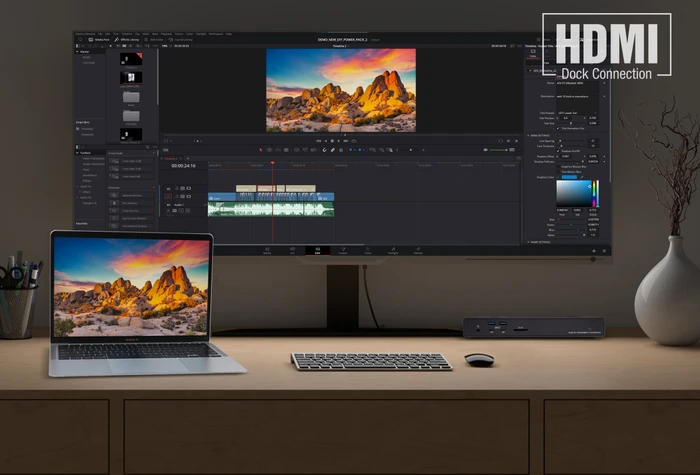Expand the Open FX tree item
Screen dimensions: 700x475
click(x=77, y=187)
